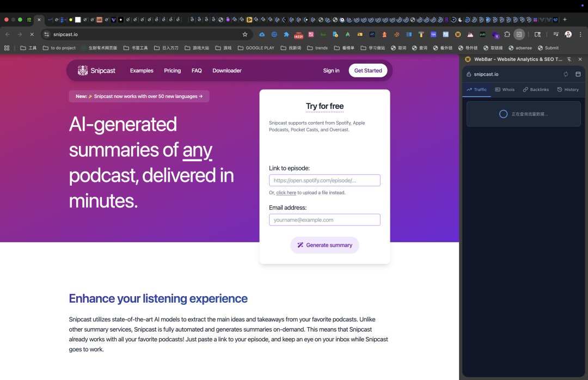Click the adsense bookmark
588x380 pixels.
(x=520, y=48)
